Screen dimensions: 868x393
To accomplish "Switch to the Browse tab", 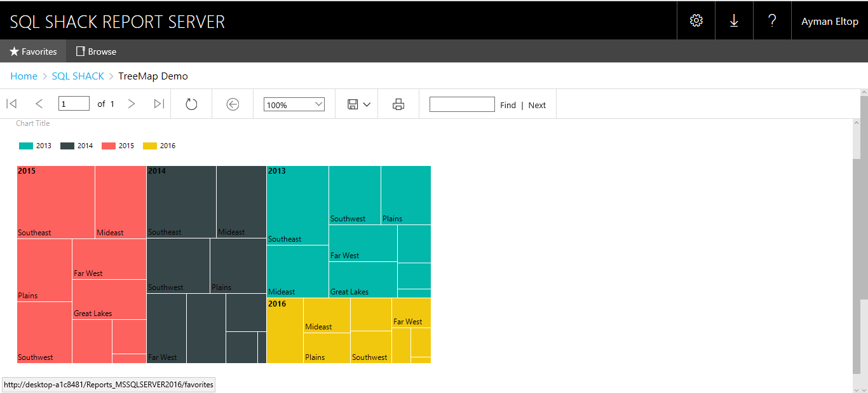I will [x=96, y=52].
